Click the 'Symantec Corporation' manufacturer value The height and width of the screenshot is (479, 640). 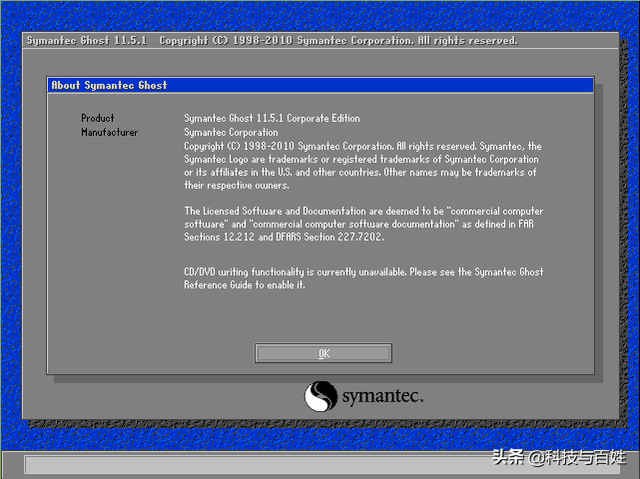(x=231, y=132)
